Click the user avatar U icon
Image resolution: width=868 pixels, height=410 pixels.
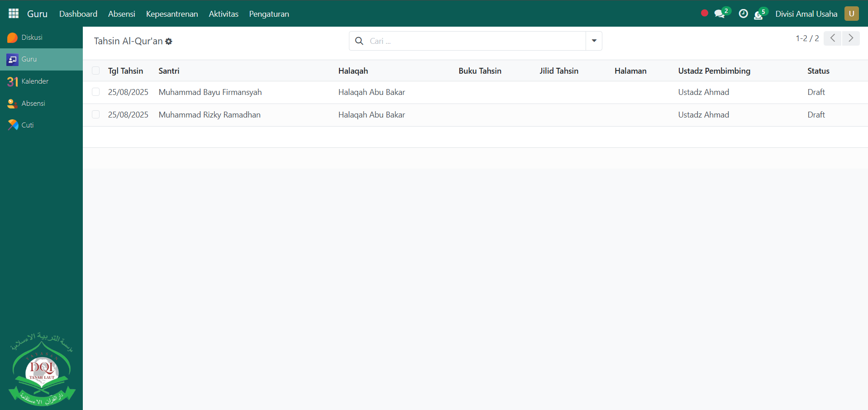point(851,14)
